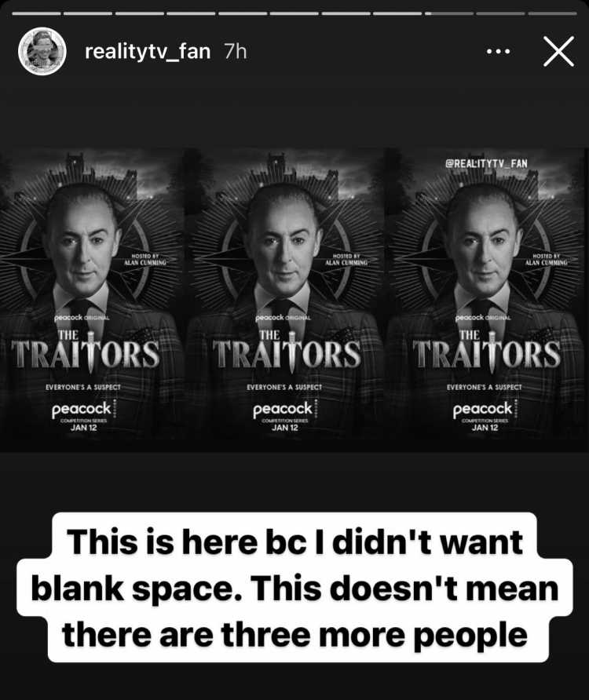
Task: Tap the leftmost Traitors poster
Action: click(92, 300)
